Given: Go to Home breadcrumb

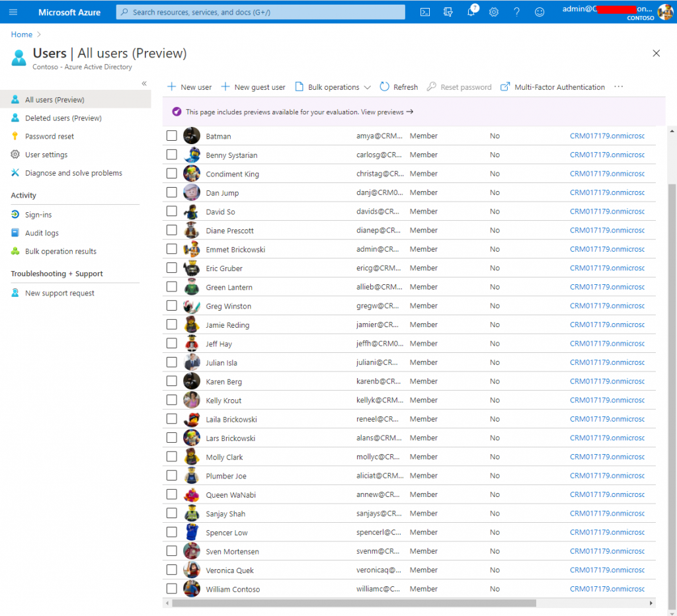Looking at the screenshot, I should pos(22,34).
